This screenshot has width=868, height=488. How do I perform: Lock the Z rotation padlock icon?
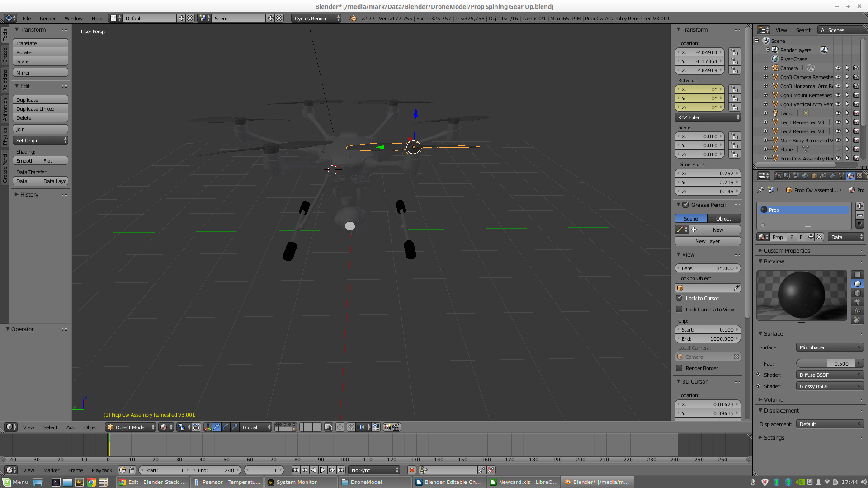coord(734,108)
